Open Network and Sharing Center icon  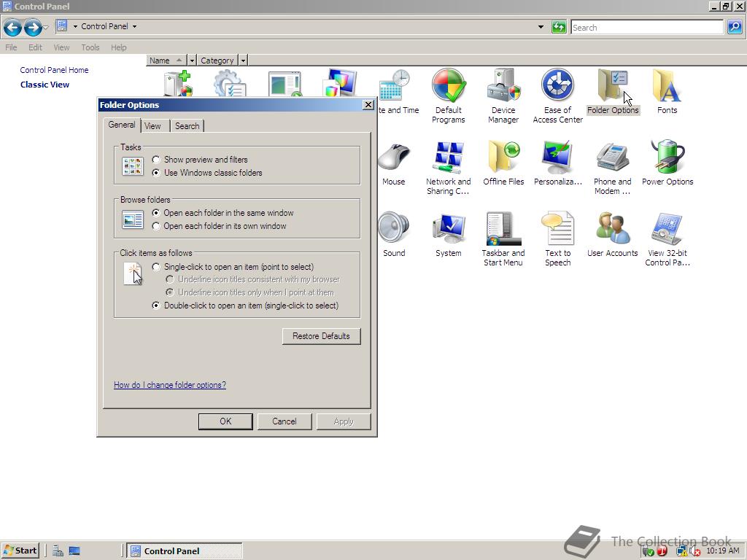449,168
